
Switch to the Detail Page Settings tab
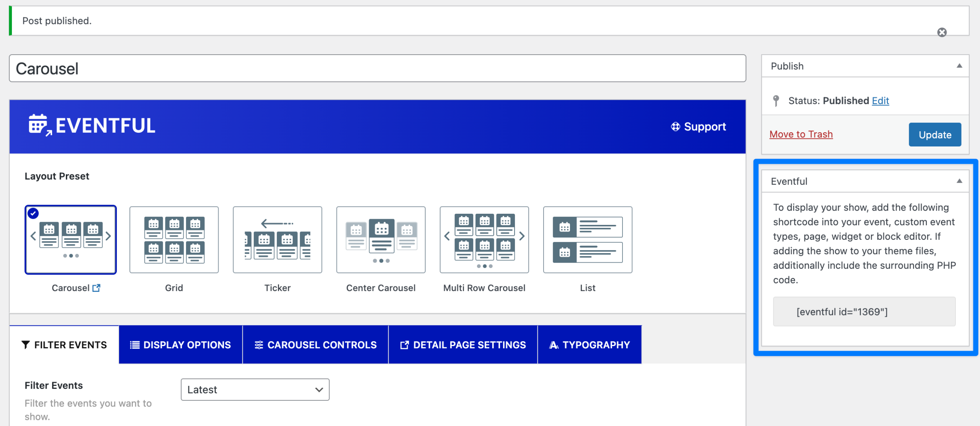[x=463, y=345]
